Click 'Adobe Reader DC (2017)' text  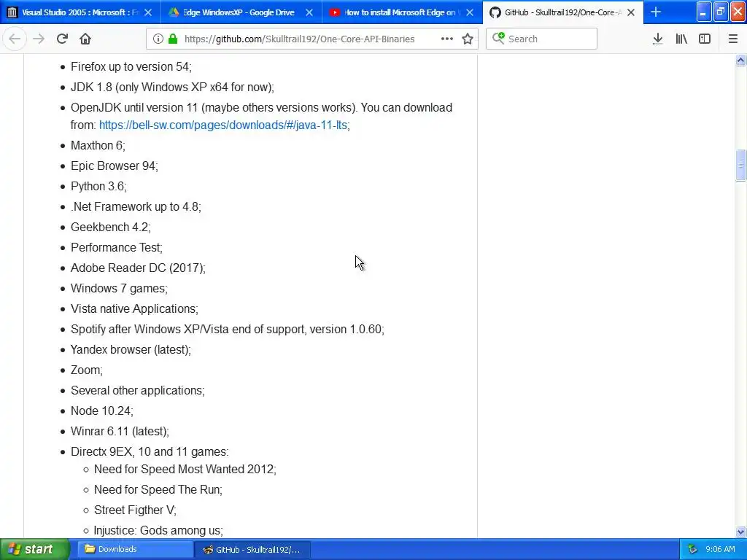[138, 268]
